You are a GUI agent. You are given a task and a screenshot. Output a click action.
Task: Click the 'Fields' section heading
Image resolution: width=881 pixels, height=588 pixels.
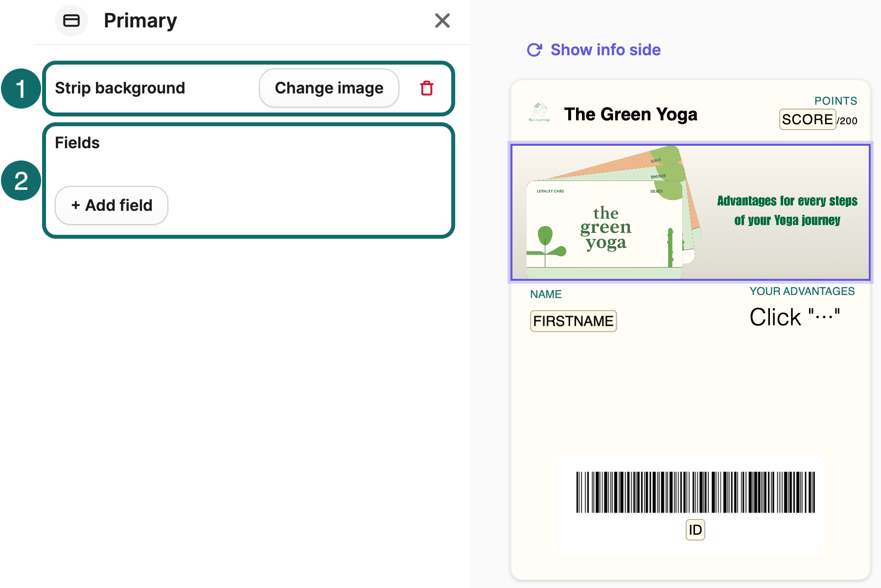[77, 143]
